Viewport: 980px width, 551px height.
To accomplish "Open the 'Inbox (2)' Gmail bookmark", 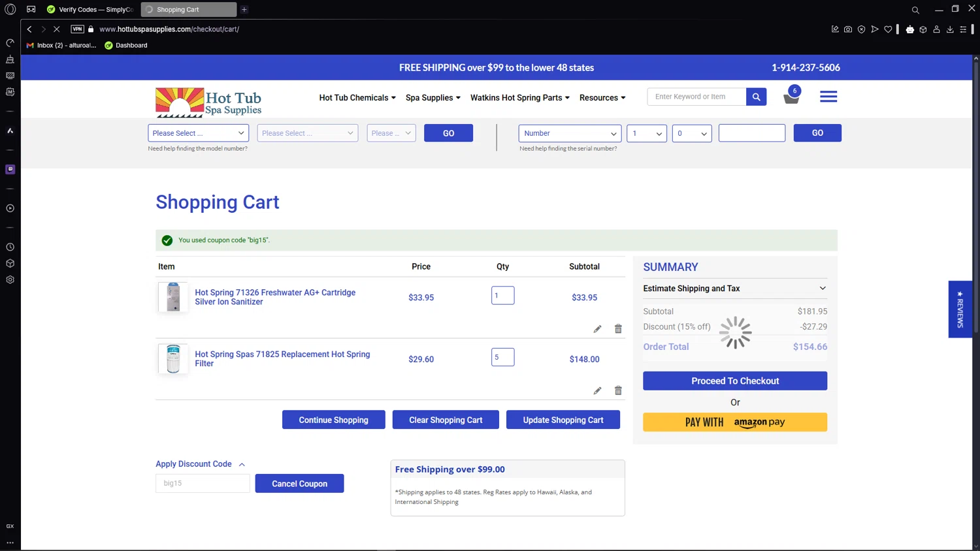I will [x=61, y=46].
